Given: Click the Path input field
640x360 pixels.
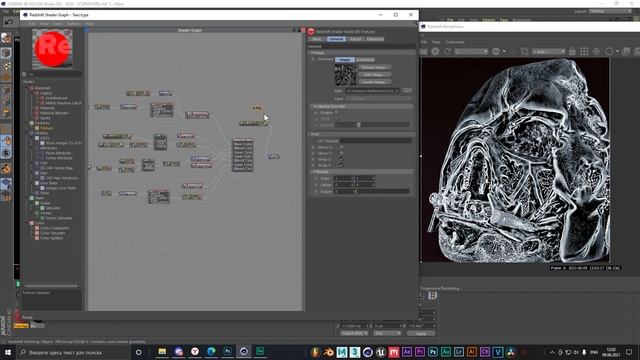Looking at the screenshot, I should [373, 91].
